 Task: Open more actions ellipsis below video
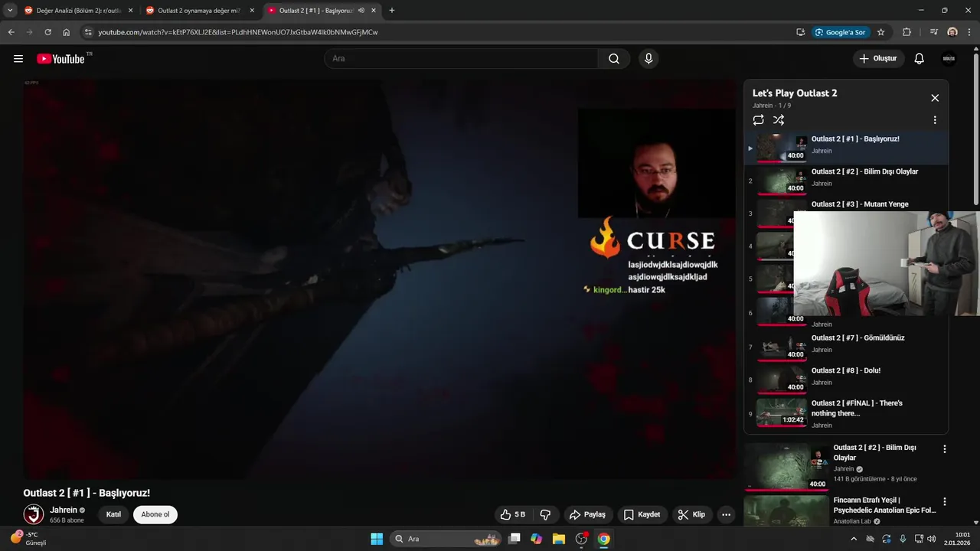pyautogui.click(x=727, y=514)
